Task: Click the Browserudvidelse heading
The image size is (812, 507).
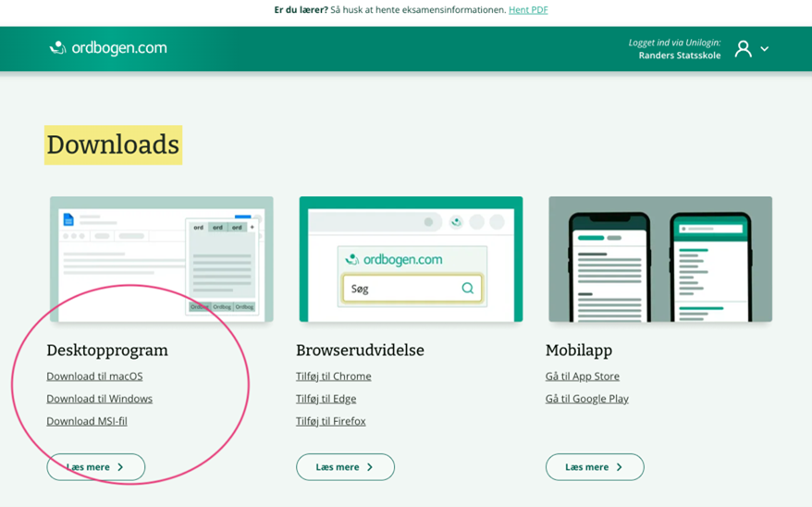Action: point(360,351)
